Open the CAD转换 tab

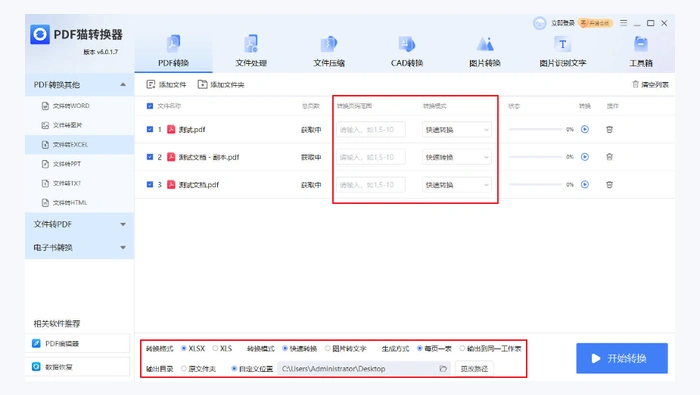pos(407,51)
